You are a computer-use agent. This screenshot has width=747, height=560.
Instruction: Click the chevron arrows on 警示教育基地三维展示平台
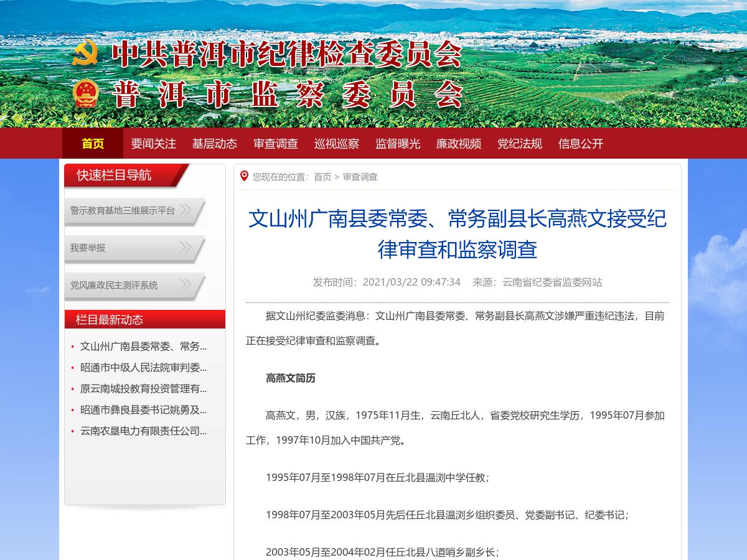(186, 210)
